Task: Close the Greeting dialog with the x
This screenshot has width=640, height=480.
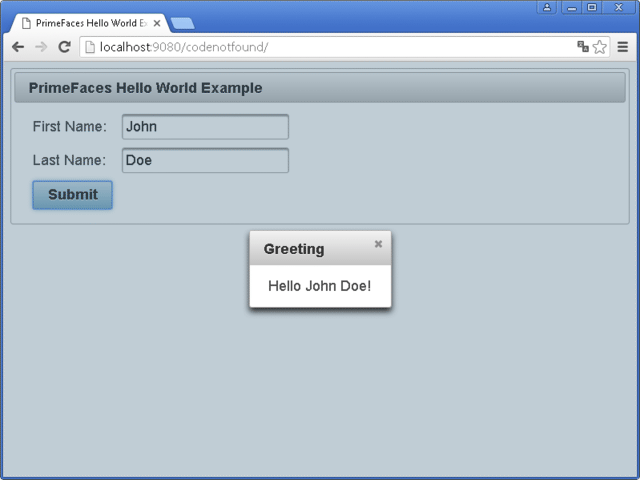Action: (x=378, y=244)
